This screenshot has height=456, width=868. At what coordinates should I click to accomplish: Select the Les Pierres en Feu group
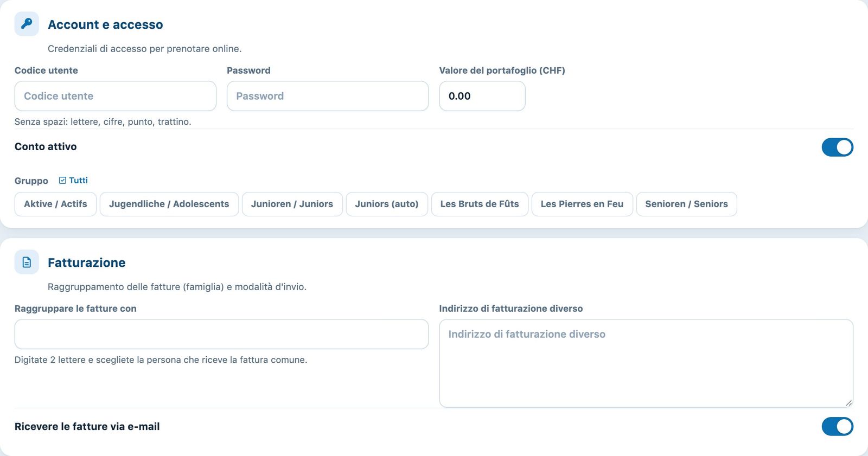coord(582,204)
